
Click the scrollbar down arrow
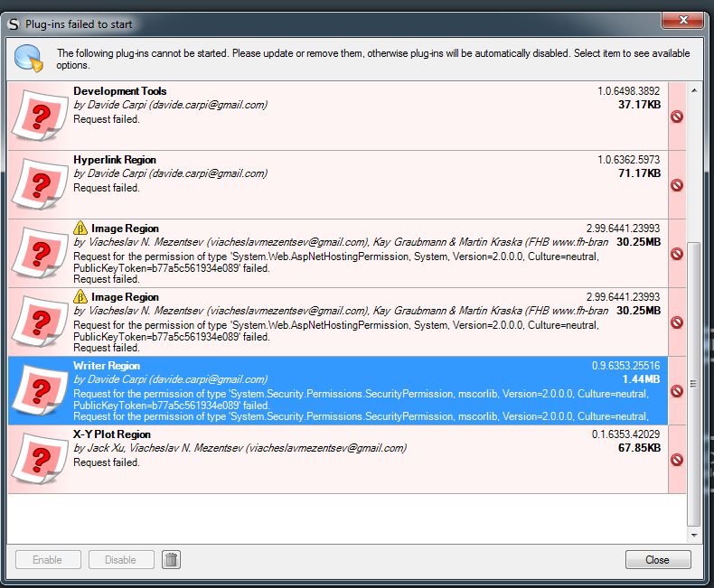pyautogui.click(x=693, y=536)
